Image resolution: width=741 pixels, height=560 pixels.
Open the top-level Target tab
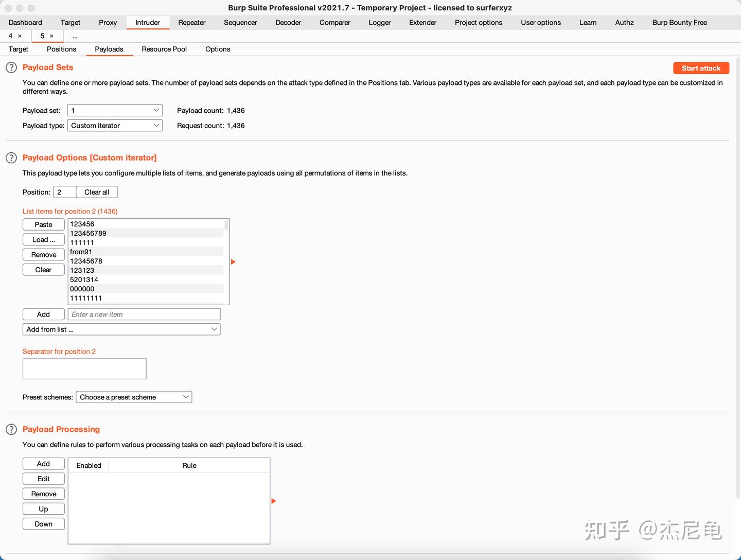(70, 23)
